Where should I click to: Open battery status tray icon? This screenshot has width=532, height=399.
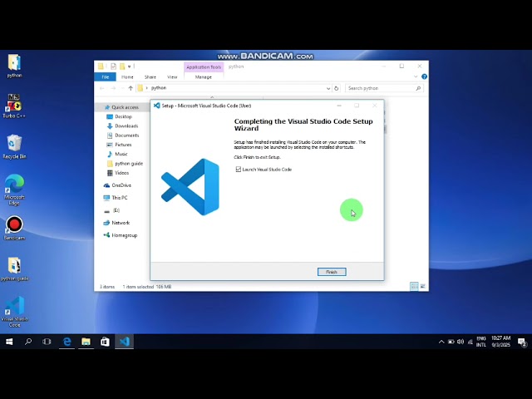click(x=451, y=342)
